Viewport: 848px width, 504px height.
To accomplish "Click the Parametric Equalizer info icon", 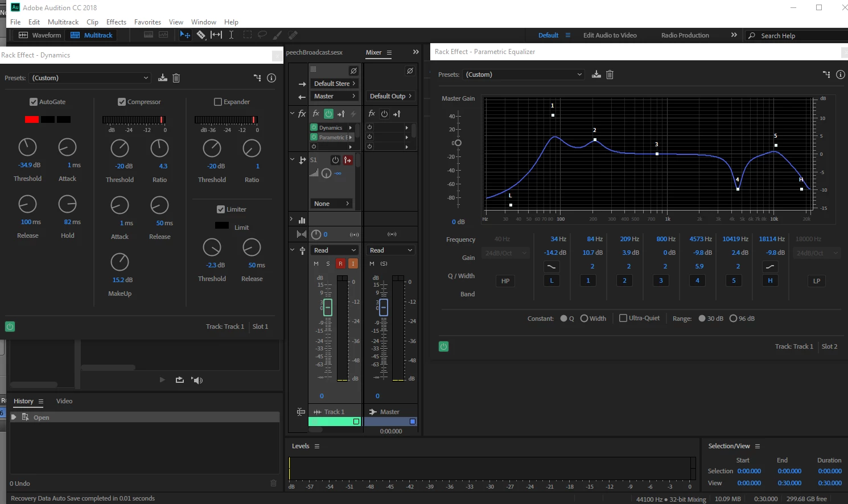I will pyautogui.click(x=840, y=75).
